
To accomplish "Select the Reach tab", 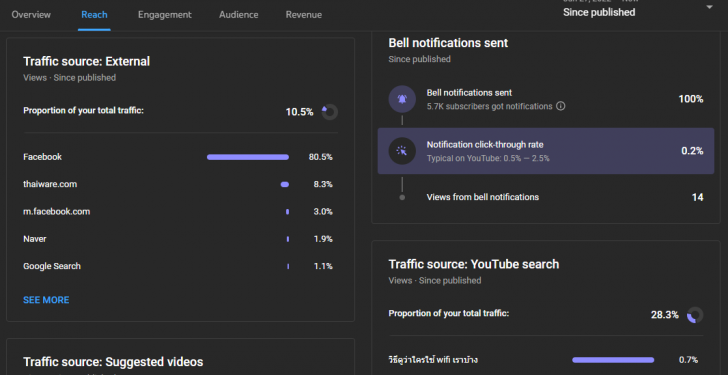I will click(94, 15).
